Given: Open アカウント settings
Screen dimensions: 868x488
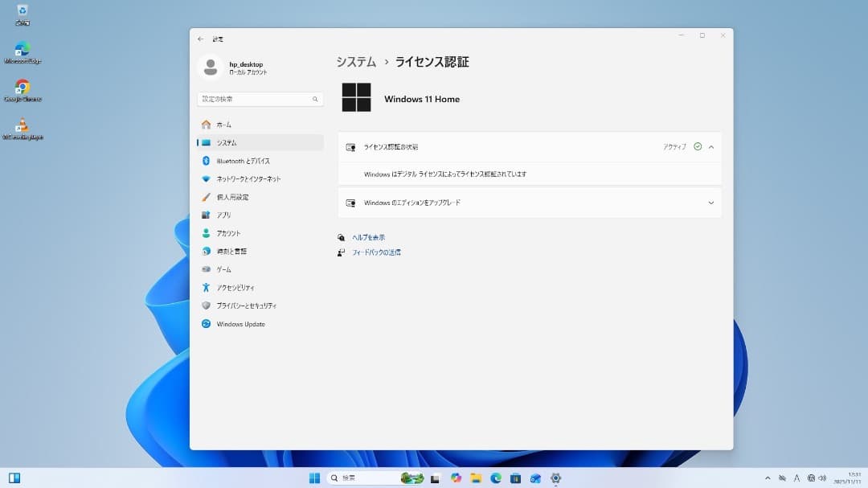Looking at the screenshot, I should (x=260, y=233).
